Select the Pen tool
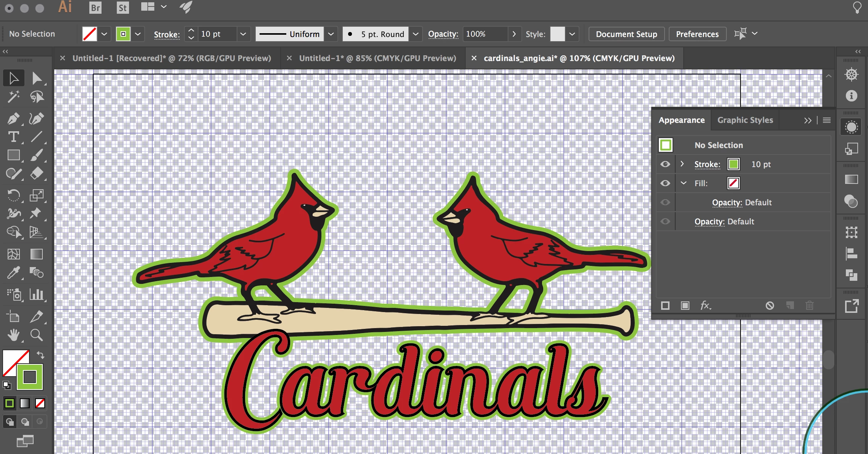868x454 pixels. [14, 119]
